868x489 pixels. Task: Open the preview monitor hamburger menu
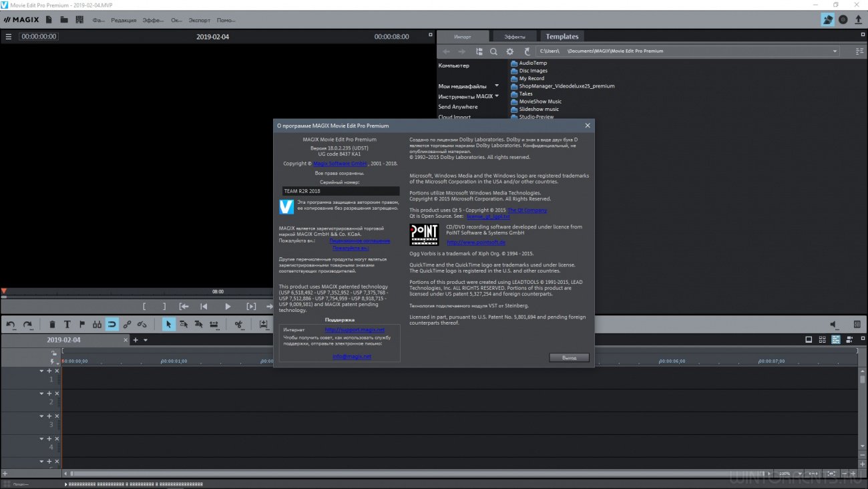(x=9, y=37)
